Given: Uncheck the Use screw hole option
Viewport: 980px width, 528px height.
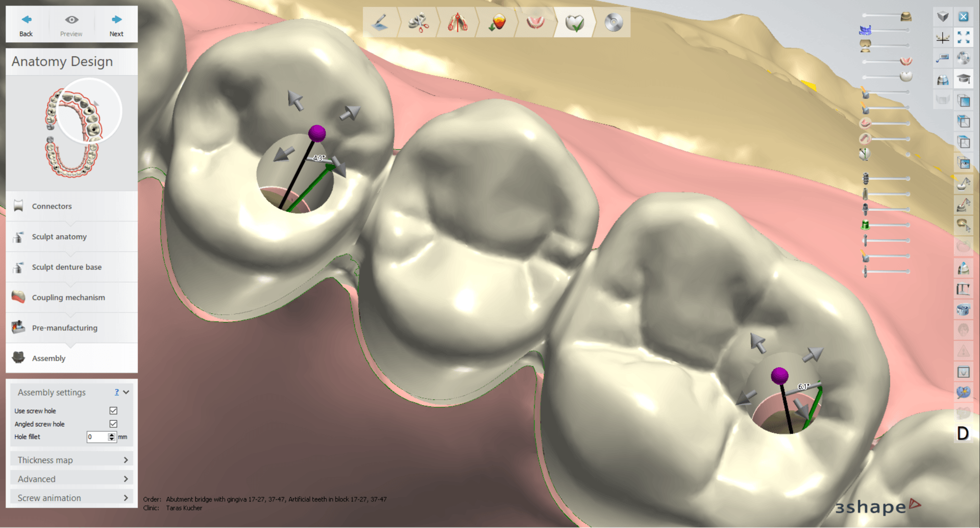Looking at the screenshot, I should pos(113,410).
